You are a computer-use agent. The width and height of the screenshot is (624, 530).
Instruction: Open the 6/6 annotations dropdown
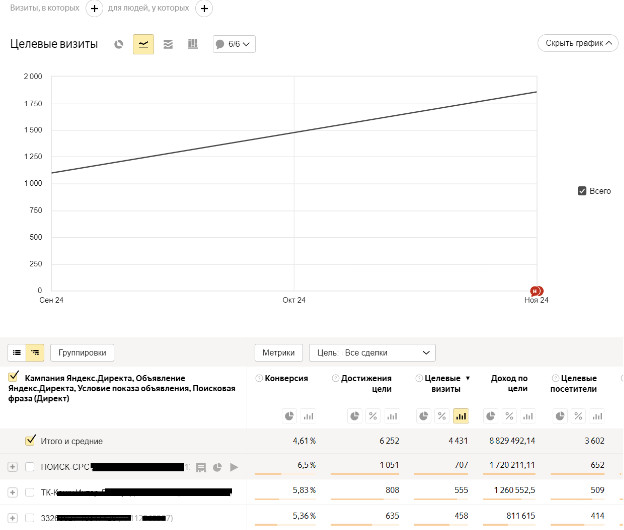point(234,44)
